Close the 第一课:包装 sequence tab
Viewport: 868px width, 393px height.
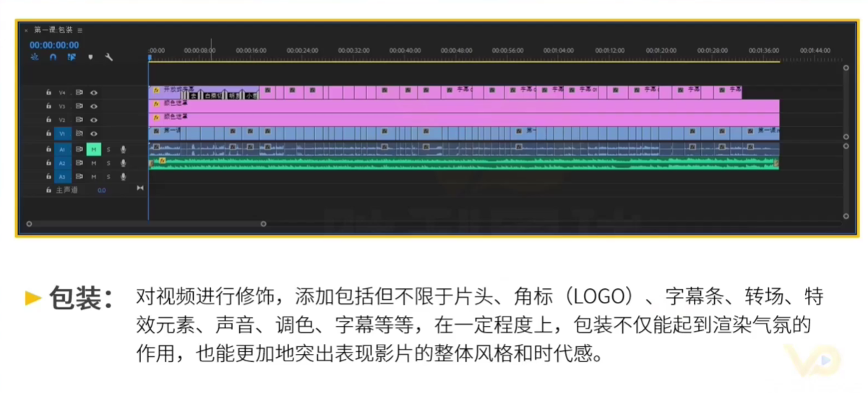click(x=27, y=30)
